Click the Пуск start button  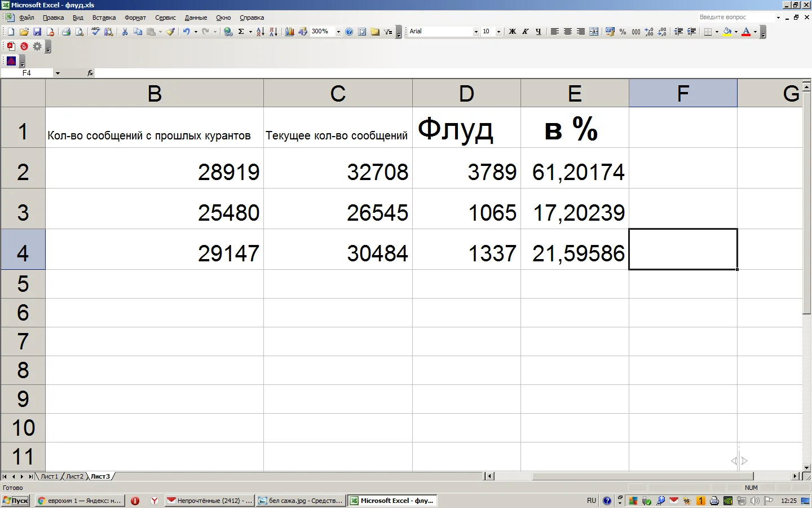pos(16,501)
